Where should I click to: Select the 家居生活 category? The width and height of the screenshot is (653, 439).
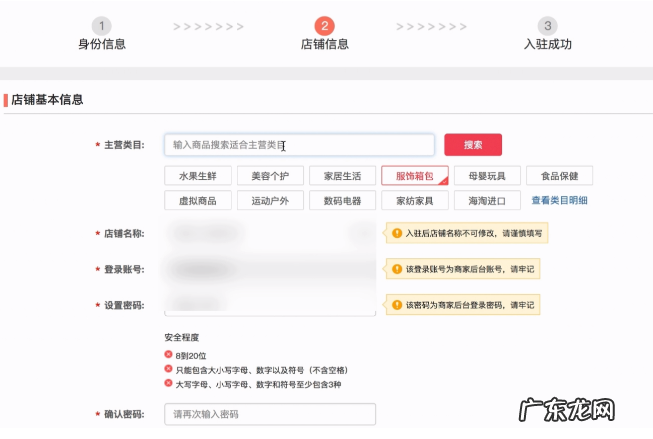342,176
